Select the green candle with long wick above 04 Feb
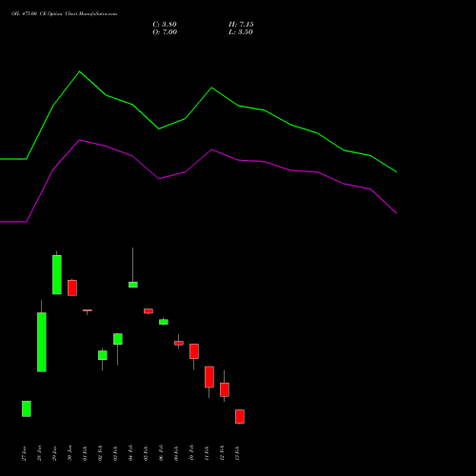476x476 pixels. pyautogui.click(x=133, y=285)
